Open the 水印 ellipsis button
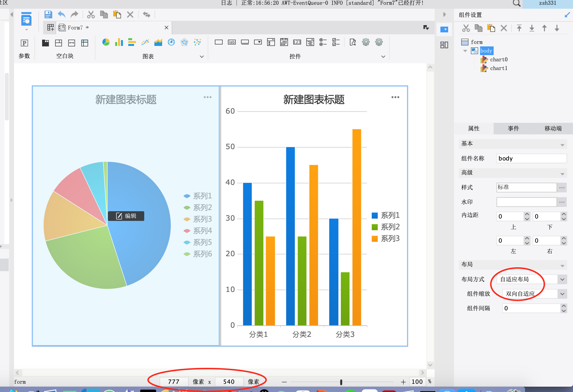 [562, 202]
